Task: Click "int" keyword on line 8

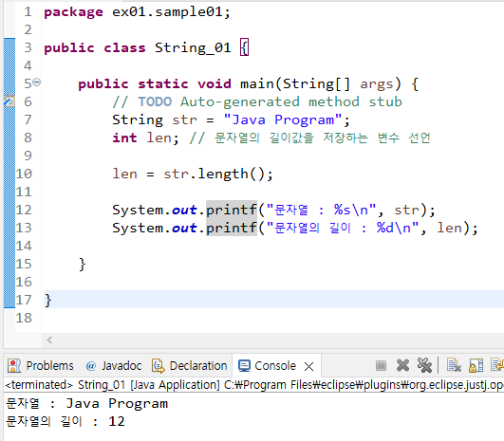Action: coord(124,138)
